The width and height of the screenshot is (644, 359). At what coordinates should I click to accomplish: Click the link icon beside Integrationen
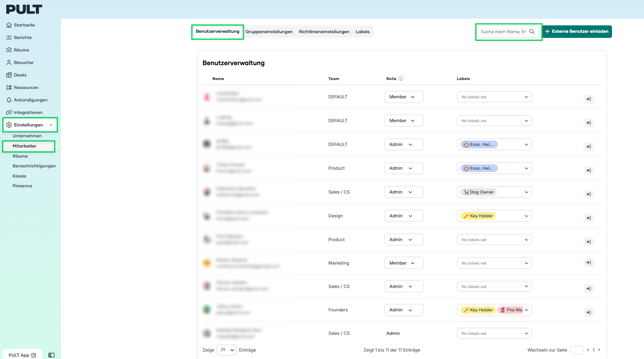coord(9,112)
